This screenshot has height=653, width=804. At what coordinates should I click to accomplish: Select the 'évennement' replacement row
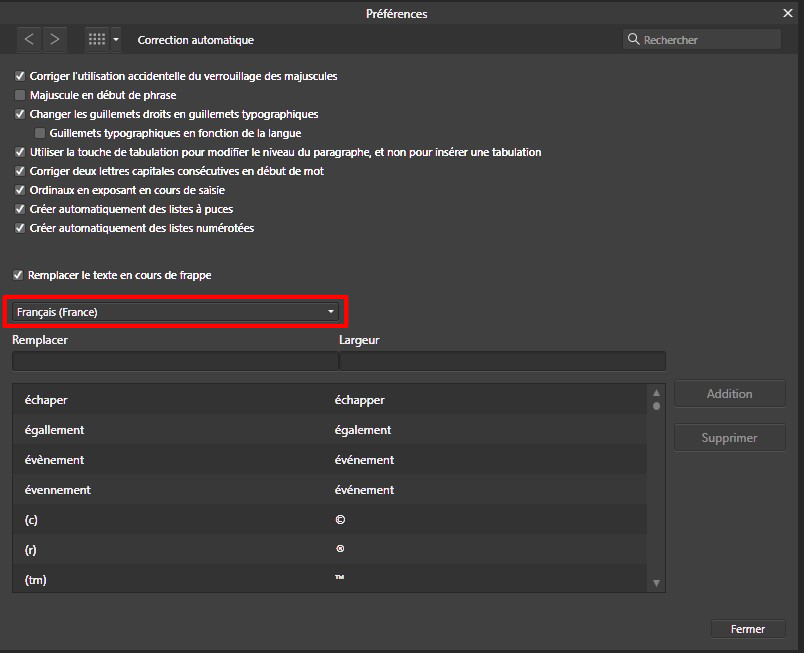[330, 489]
